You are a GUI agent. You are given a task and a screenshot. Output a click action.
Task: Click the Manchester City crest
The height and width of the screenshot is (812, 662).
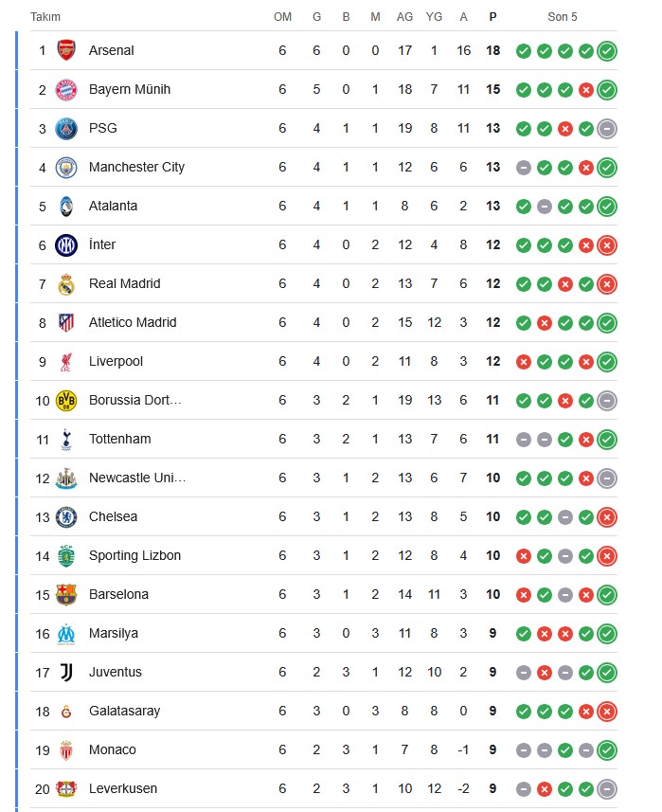click(65, 167)
